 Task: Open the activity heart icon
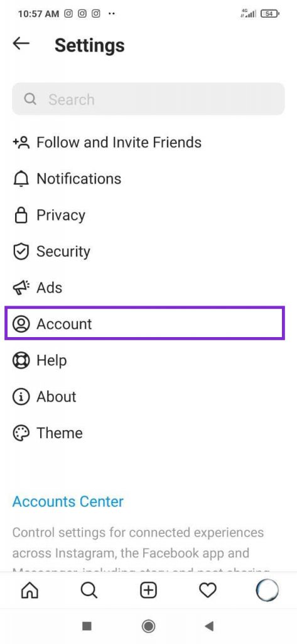point(208,591)
